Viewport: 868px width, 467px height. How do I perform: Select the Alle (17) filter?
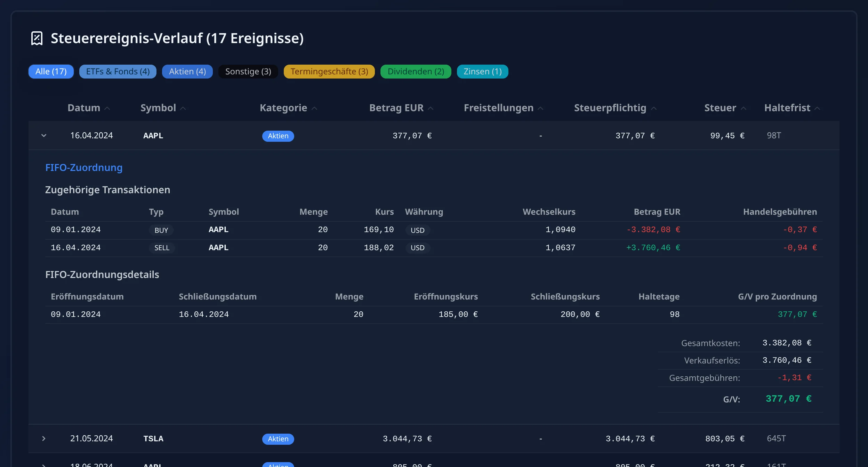click(x=51, y=72)
